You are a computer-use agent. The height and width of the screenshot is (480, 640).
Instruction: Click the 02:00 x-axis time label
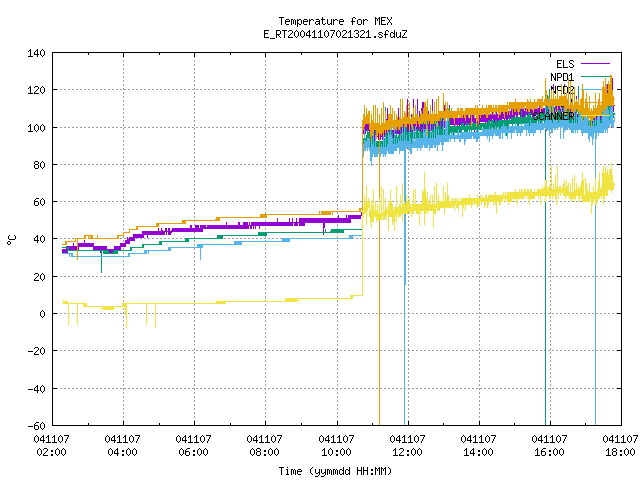tap(51, 453)
